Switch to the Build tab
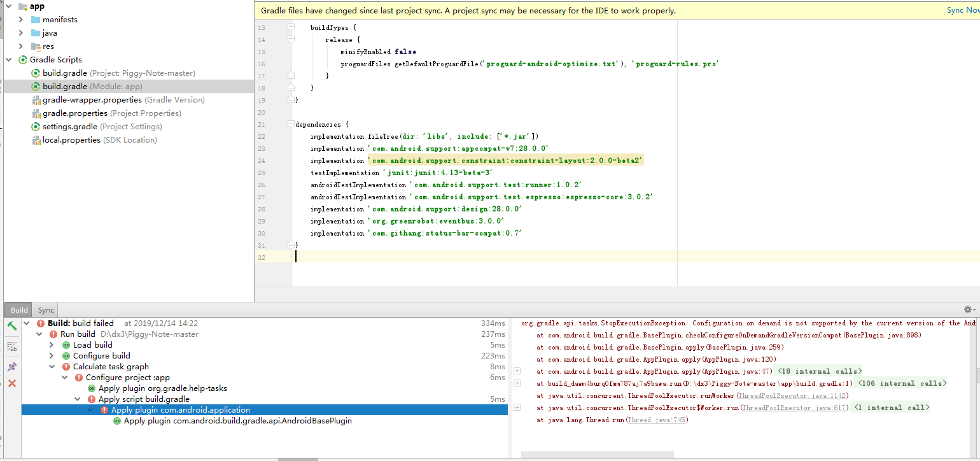The height and width of the screenshot is (461, 980). (x=19, y=310)
